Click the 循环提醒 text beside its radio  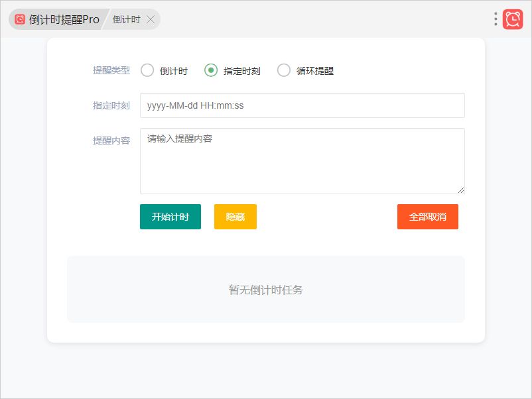[x=315, y=71]
